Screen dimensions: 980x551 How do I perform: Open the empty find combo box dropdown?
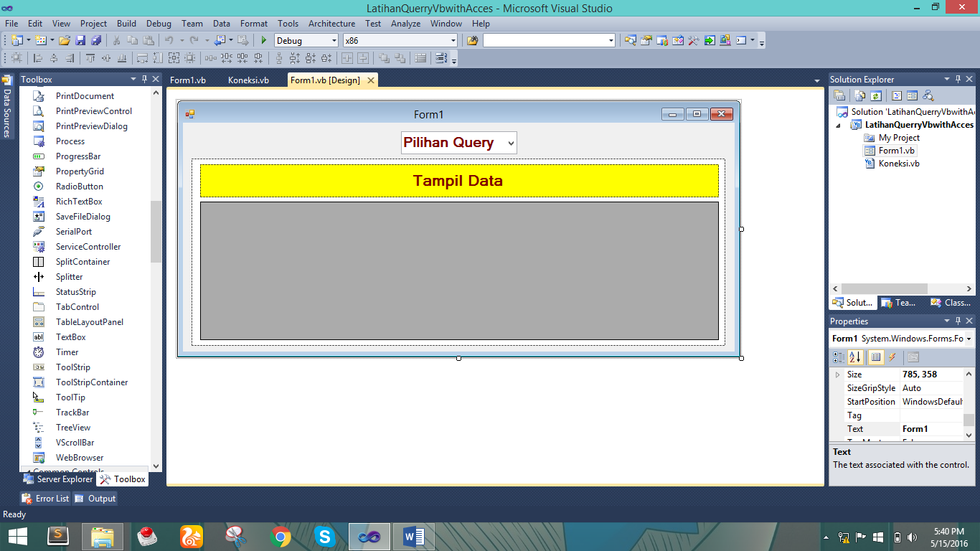(x=611, y=41)
